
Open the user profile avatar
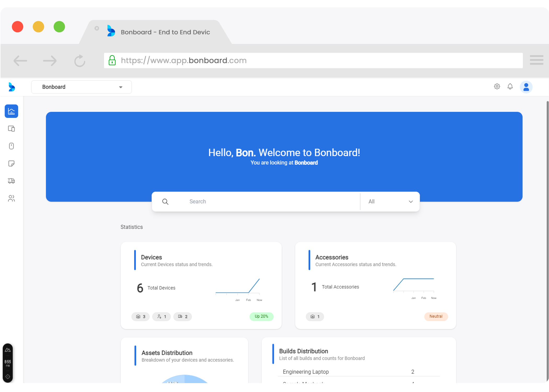click(x=526, y=87)
